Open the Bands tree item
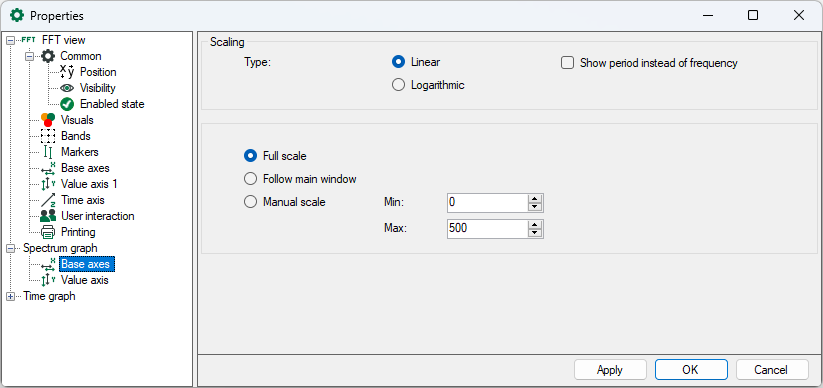 point(76,136)
